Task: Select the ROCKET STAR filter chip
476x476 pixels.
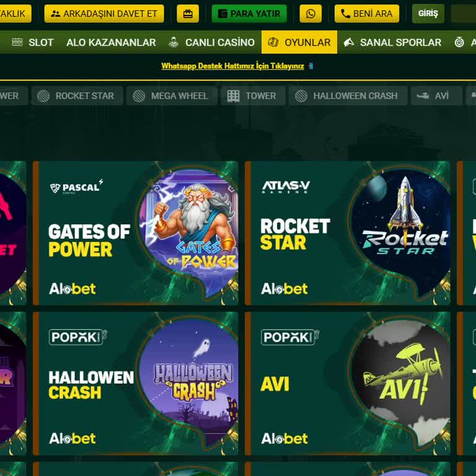Action: point(77,96)
